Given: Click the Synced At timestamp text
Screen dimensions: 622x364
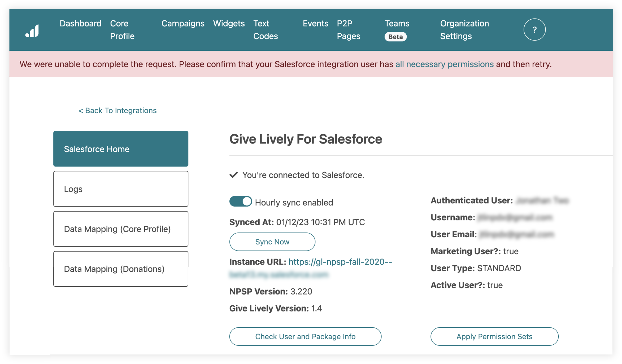Looking at the screenshot, I should 297,222.
